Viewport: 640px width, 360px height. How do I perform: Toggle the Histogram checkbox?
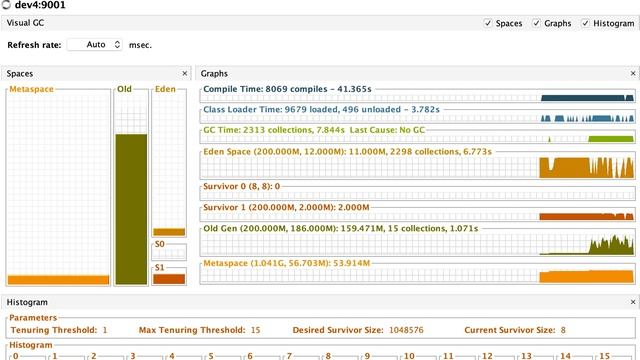(x=585, y=23)
